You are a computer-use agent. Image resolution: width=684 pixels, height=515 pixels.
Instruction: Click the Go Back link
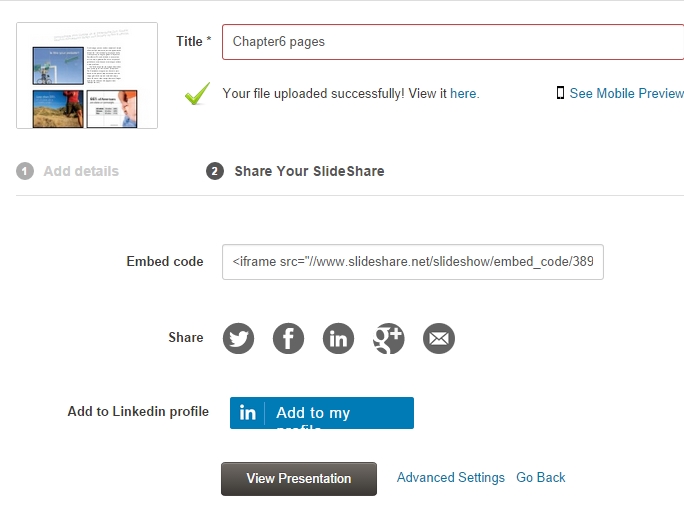tap(541, 478)
